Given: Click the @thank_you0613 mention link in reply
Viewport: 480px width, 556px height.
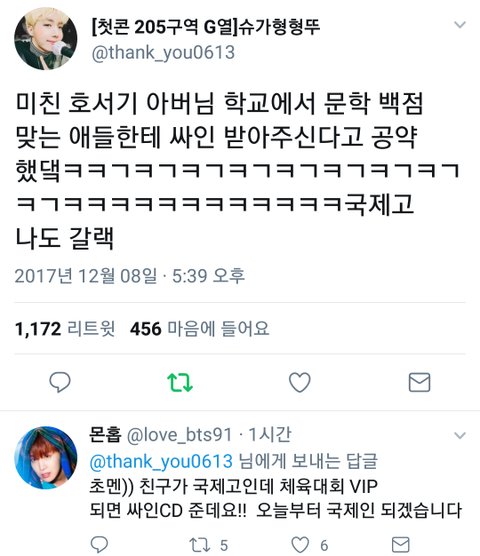Looking at the screenshot, I should tap(161, 462).
